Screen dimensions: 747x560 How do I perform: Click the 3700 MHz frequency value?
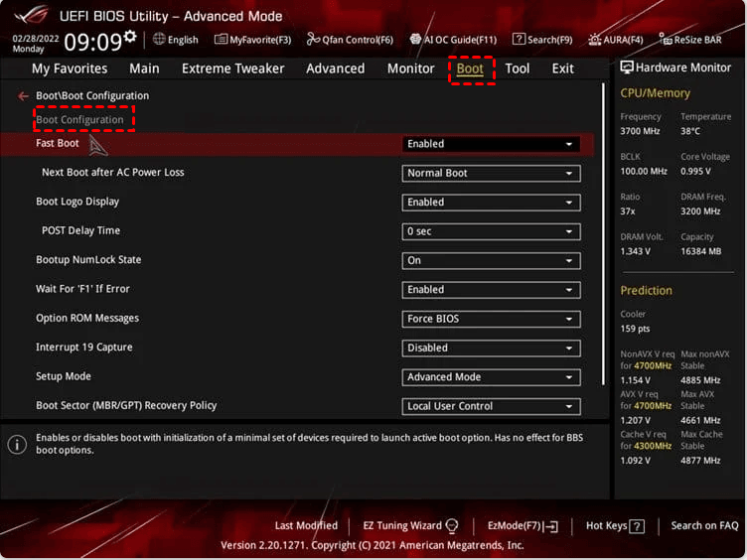pyautogui.click(x=640, y=131)
